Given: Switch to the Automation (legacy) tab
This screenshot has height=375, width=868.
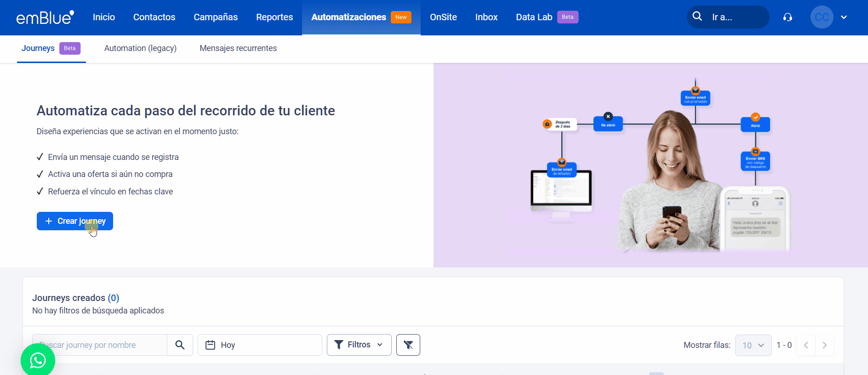Looking at the screenshot, I should [140, 48].
